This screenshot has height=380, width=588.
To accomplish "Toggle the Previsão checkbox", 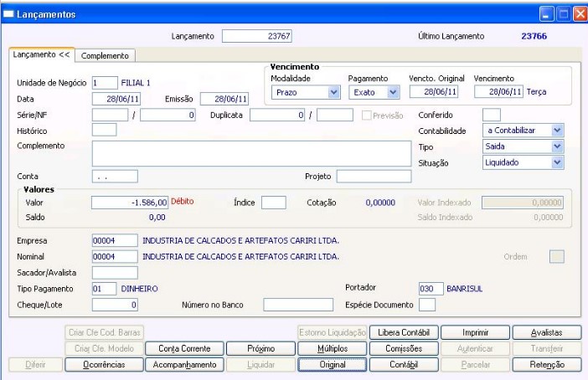I will (x=366, y=116).
